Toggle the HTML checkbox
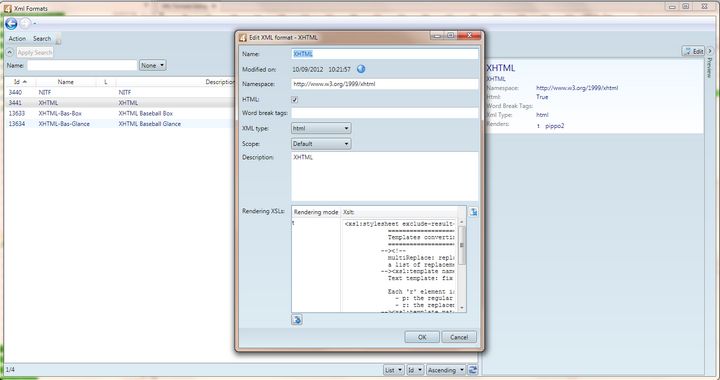The width and height of the screenshot is (720, 380). click(294, 100)
